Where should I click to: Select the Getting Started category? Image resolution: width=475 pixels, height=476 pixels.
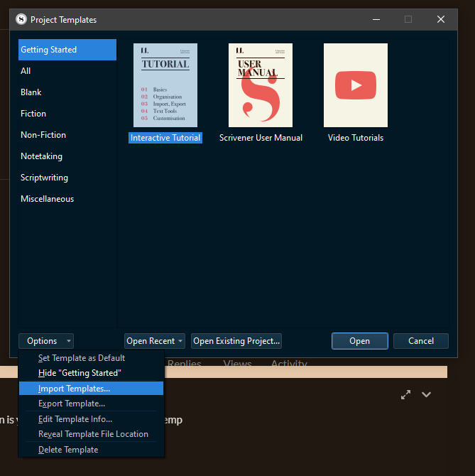(x=67, y=50)
